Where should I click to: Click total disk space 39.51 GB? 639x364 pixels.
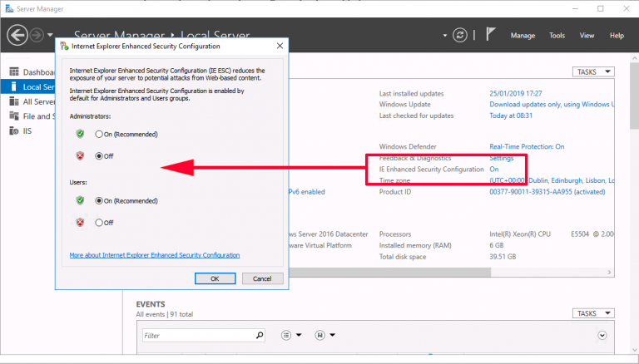tap(503, 257)
